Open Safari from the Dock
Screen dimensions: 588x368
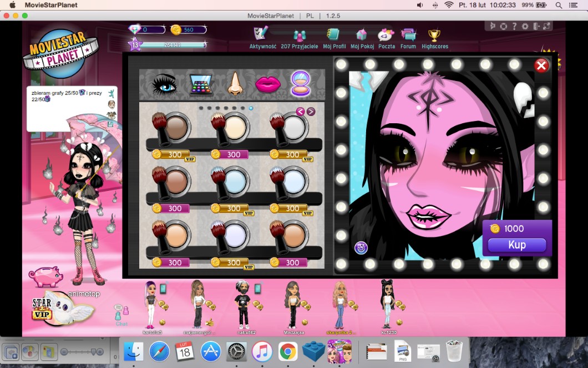click(159, 351)
